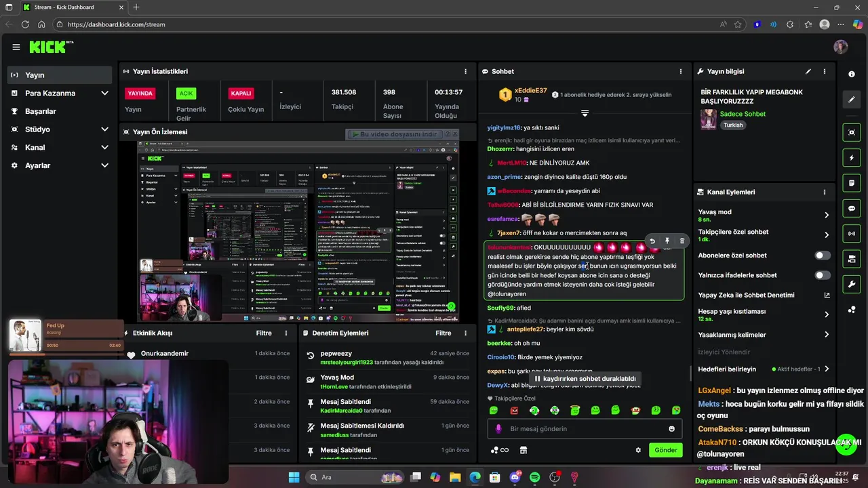Open Yavaş mod settings chevron

827,215
